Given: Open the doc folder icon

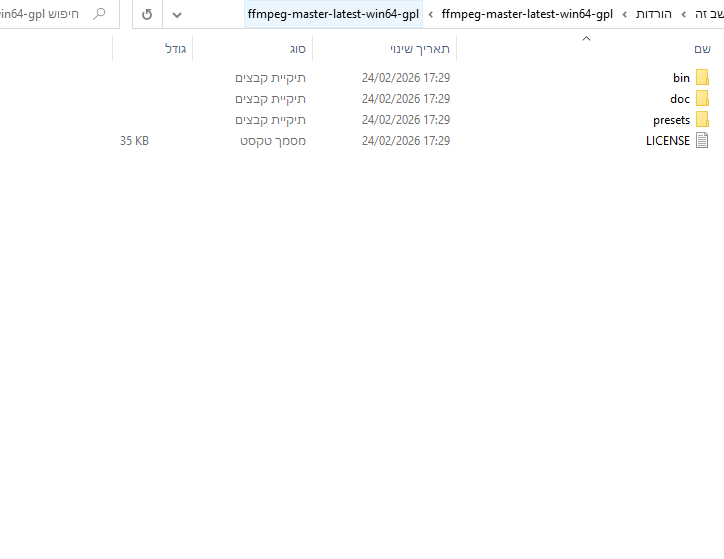Looking at the screenshot, I should (702, 98).
